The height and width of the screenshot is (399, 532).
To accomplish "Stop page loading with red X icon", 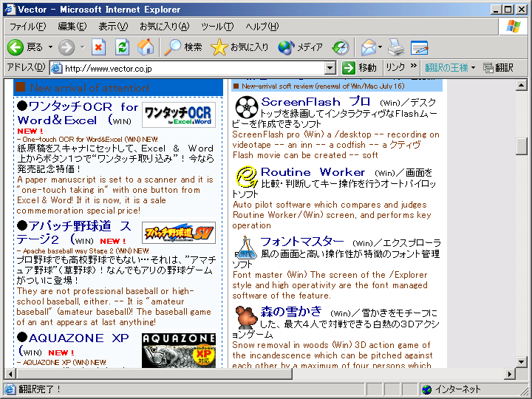I will pyautogui.click(x=98, y=47).
